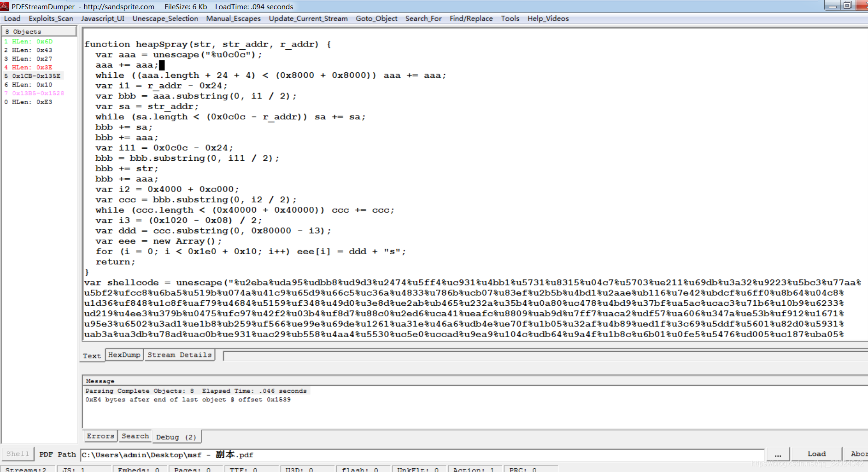Click the PDFStreamDumper title bar icon
The image size is (868, 472).
click(x=5, y=6)
